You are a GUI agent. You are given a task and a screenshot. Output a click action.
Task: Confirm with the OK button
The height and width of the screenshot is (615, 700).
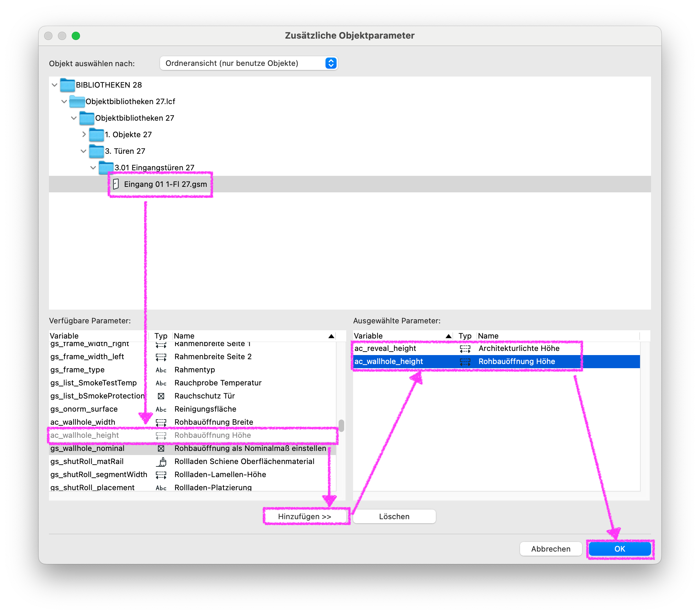coord(620,549)
